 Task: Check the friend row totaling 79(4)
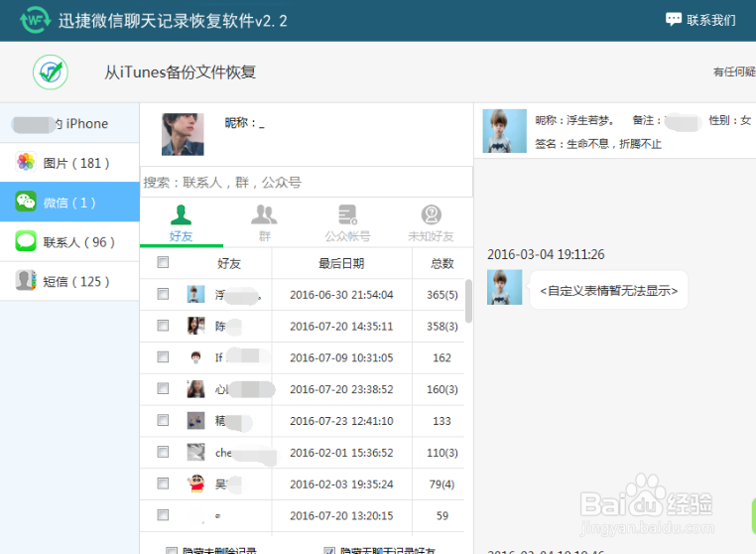click(163, 484)
